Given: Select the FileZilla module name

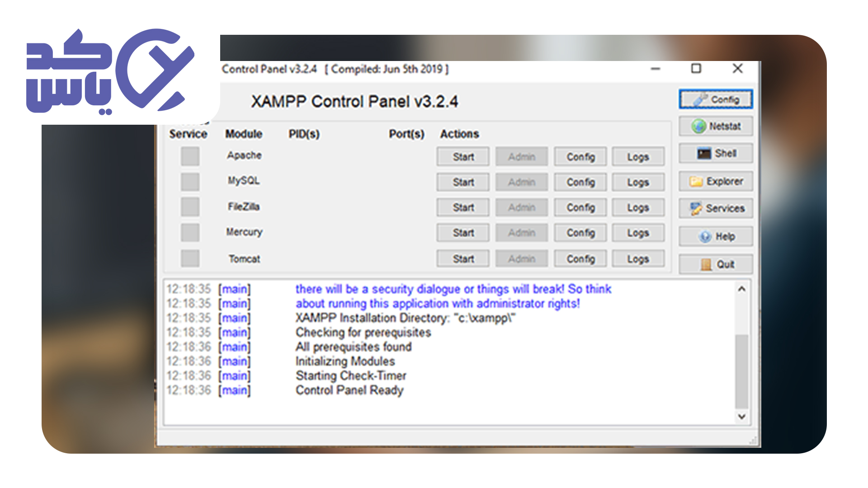Looking at the screenshot, I should 244,206.
